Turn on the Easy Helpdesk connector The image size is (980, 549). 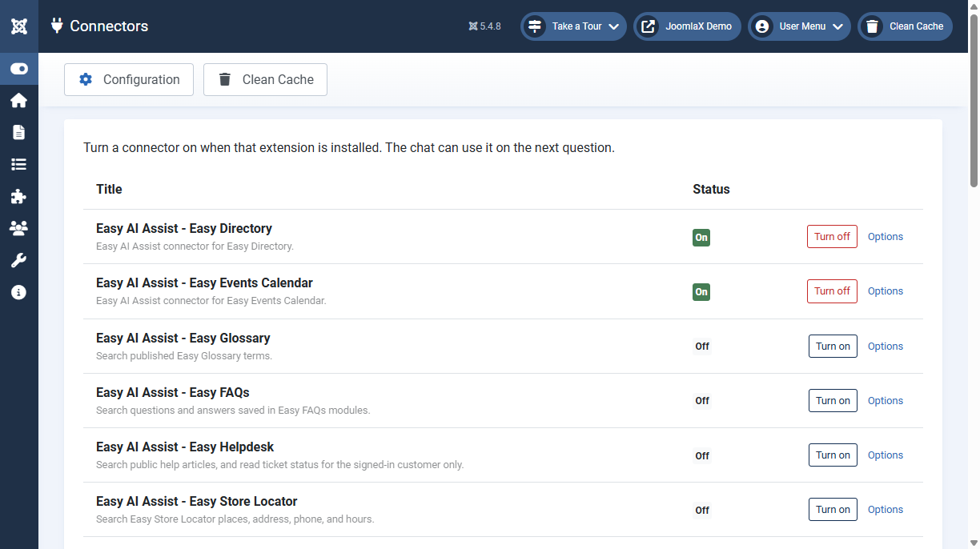pos(833,455)
